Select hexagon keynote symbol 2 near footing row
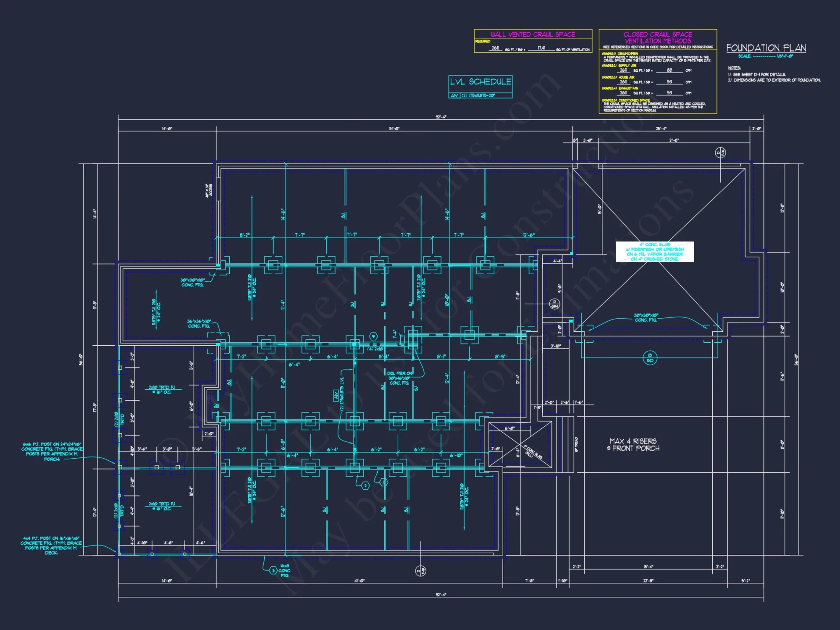 point(365,485)
